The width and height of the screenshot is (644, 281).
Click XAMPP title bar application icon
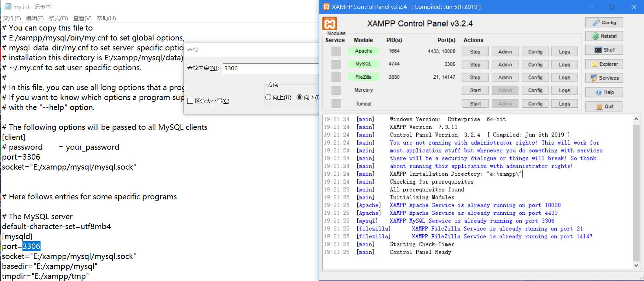point(326,7)
